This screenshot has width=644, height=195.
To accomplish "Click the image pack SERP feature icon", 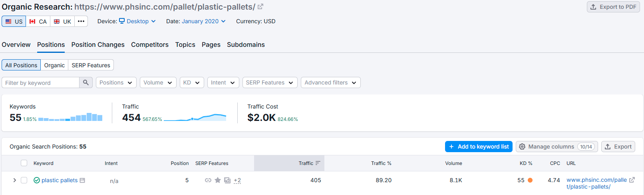I will coord(227,180).
